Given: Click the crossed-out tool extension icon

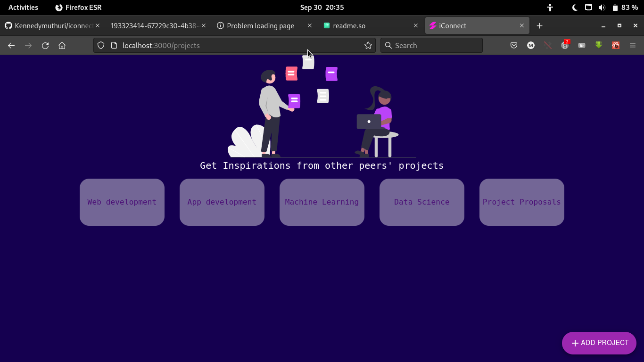Looking at the screenshot, I should pos(548,45).
